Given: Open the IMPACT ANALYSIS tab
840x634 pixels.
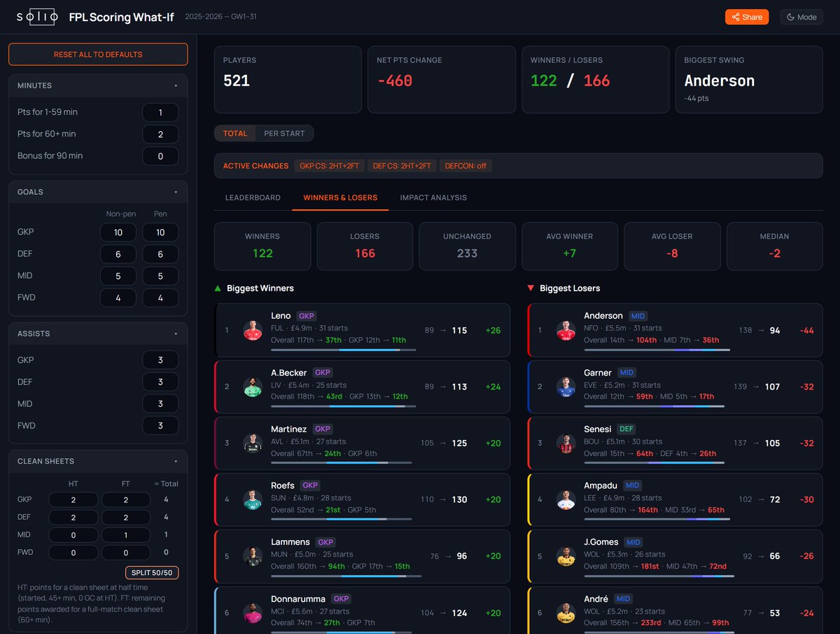Looking at the screenshot, I should click(433, 198).
